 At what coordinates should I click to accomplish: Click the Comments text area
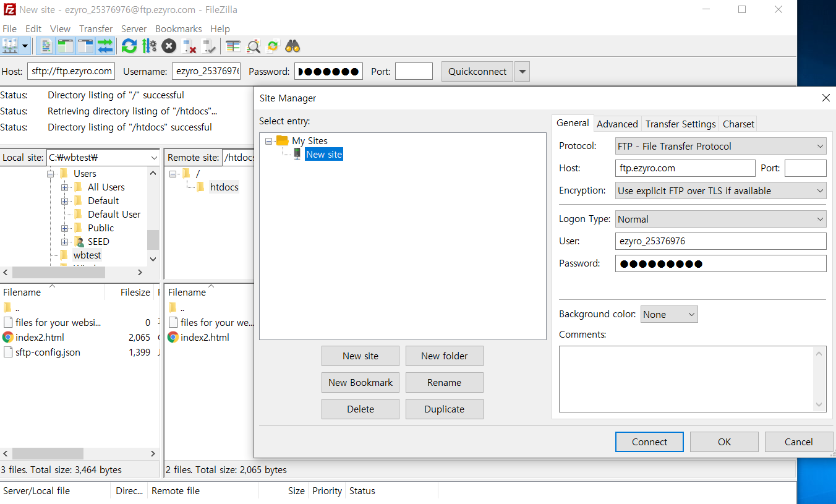tap(693, 378)
